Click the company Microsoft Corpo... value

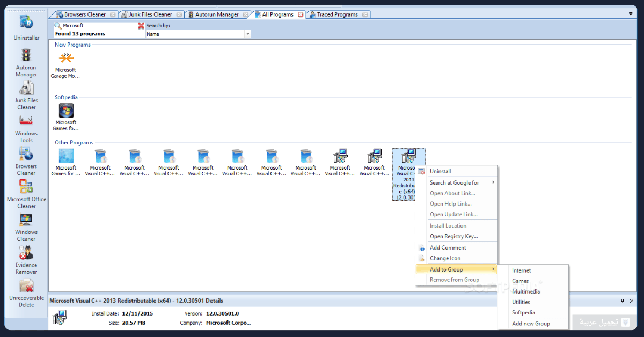229,323
